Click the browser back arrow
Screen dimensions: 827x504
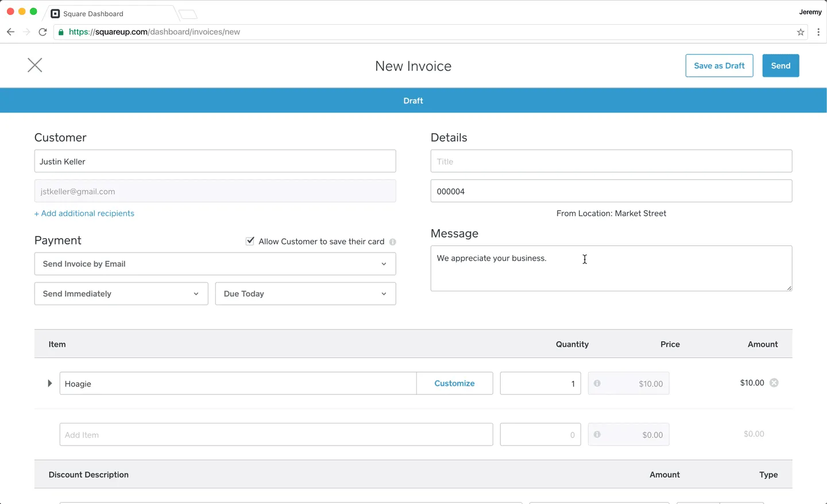10,32
